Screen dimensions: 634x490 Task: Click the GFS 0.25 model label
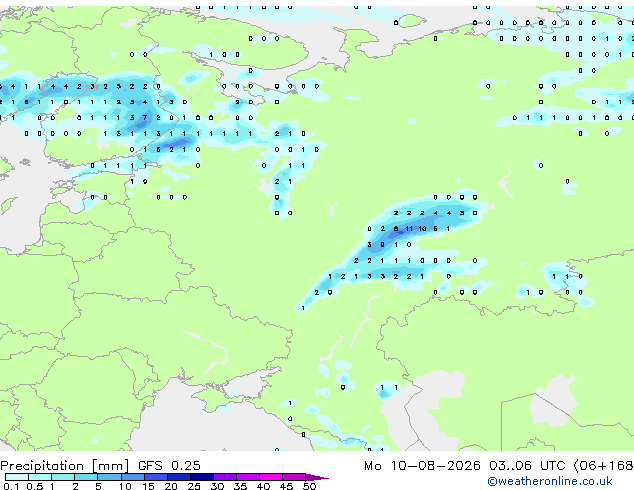[x=169, y=466]
